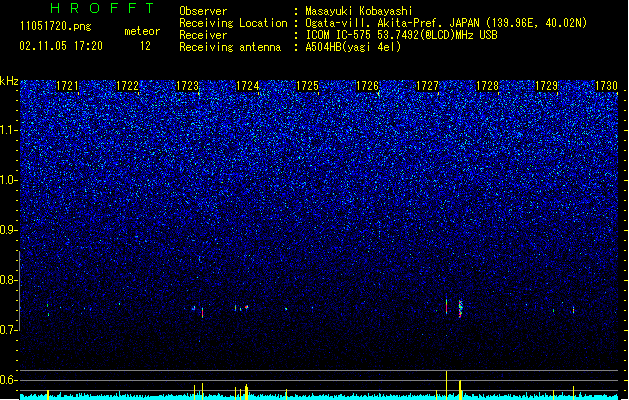The width and height of the screenshot is (629, 400).
Task: Click the 1721 time axis marker
Action: pyautogui.click(x=67, y=86)
